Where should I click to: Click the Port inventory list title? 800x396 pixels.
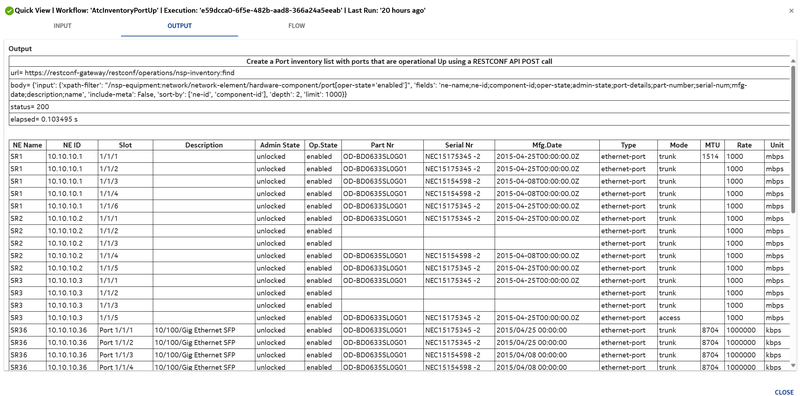point(399,61)
